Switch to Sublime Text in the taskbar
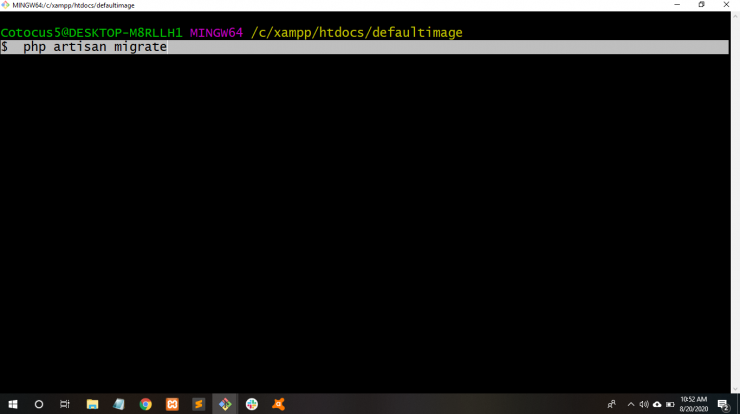 click(x=199, y=404)
